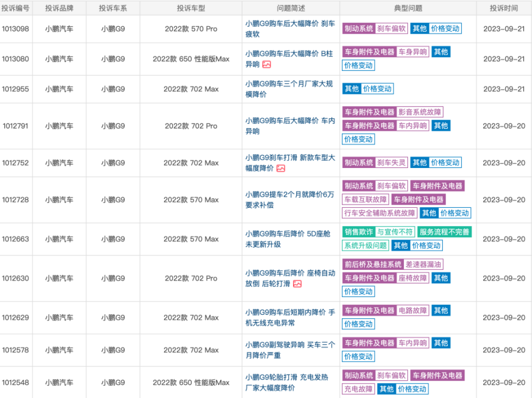
Task: Click the '电路故障' tag
Action: pyautogui.click(x=412, y=310)
